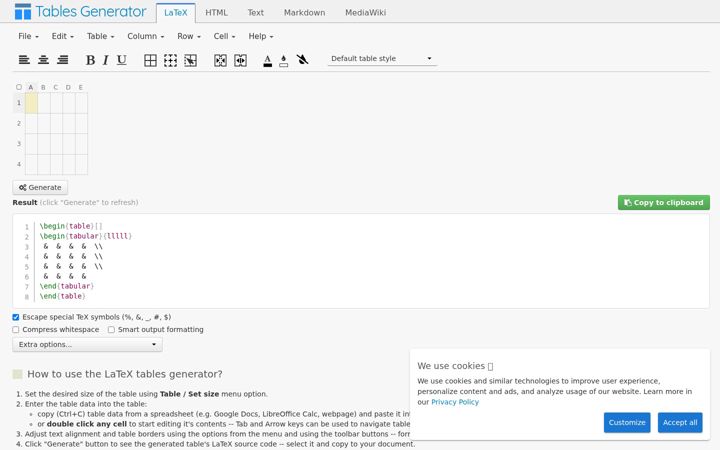Remove all borders with dashed-grid icon

tap(170, 60)
